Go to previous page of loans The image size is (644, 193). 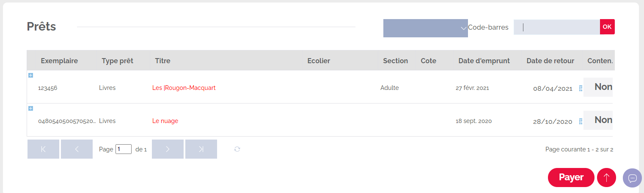77,149
